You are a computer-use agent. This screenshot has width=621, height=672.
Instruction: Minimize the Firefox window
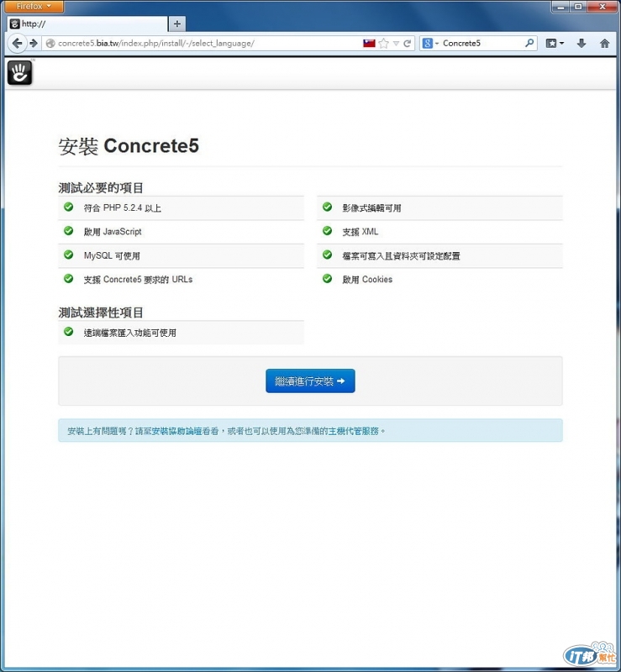coord(560,7)
